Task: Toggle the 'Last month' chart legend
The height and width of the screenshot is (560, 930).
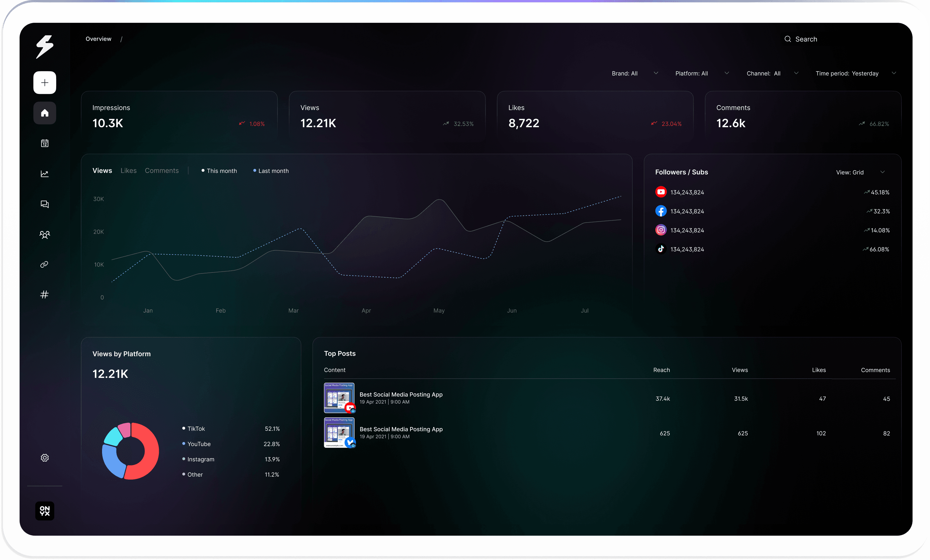Action: pyautogui.click(x=271, y=171)
